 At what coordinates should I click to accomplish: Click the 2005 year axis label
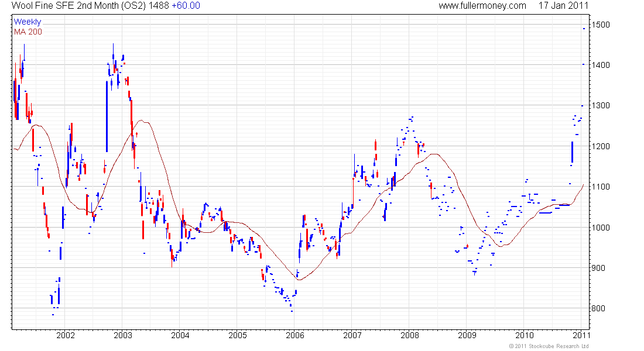click(237, 335)
